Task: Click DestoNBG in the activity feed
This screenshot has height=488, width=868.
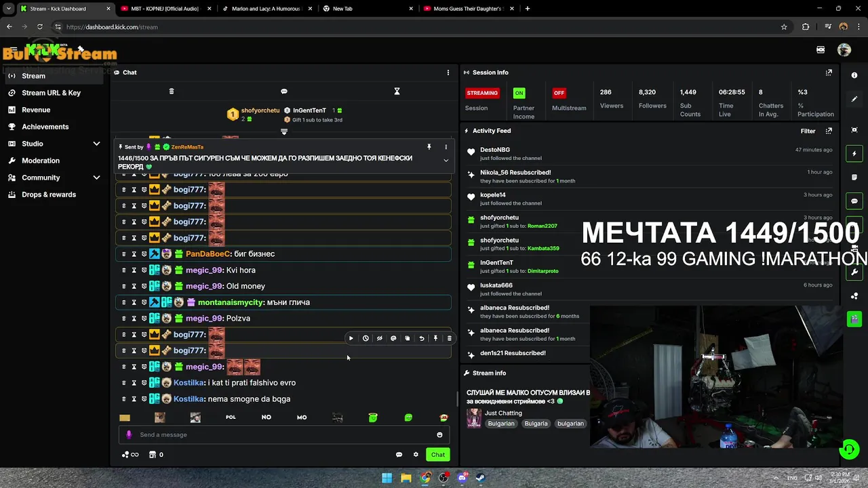Action: click(495, 150)
